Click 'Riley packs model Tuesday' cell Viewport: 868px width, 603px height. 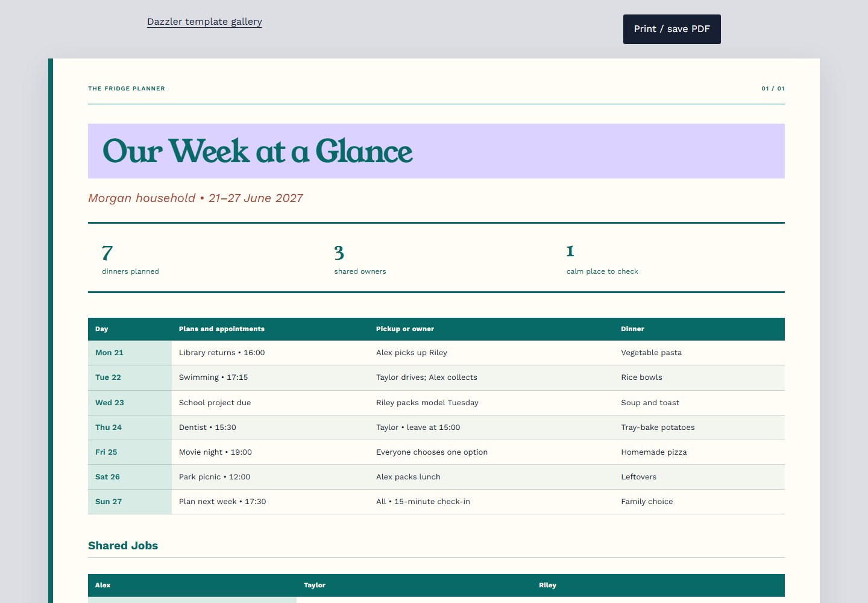pos(491,403)
